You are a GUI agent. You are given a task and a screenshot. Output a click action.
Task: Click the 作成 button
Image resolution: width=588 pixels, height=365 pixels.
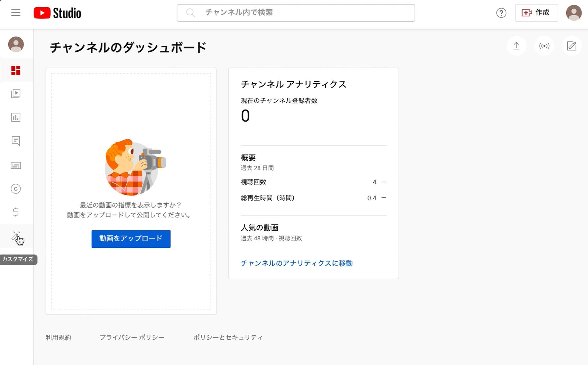pyautogui.click(x=536, y=13)
